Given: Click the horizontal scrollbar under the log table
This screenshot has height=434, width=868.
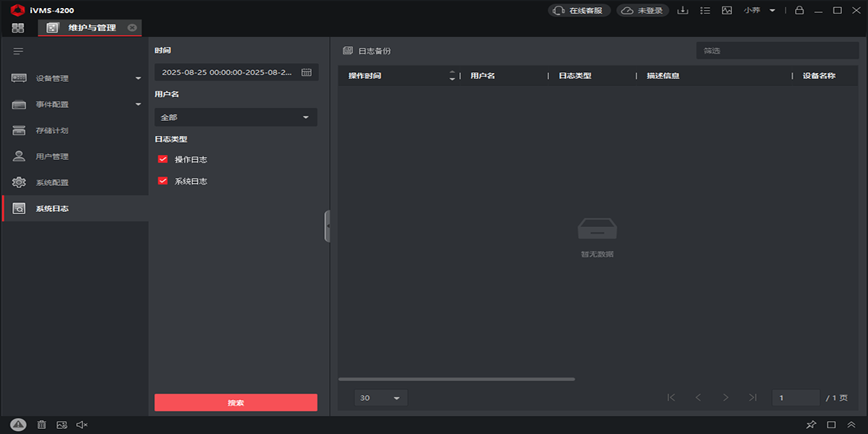Looking at the screenshot, I should point(456,379).
